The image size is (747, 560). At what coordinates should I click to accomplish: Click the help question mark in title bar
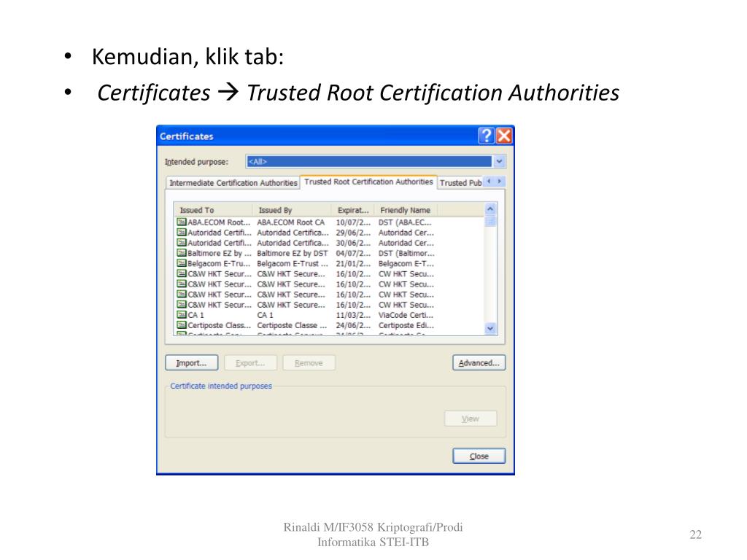click(486, 136)
